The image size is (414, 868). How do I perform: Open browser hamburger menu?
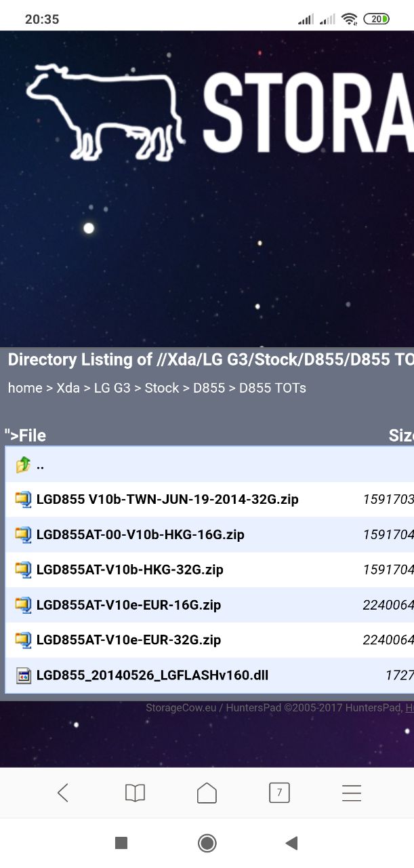[x=351, y=793]
